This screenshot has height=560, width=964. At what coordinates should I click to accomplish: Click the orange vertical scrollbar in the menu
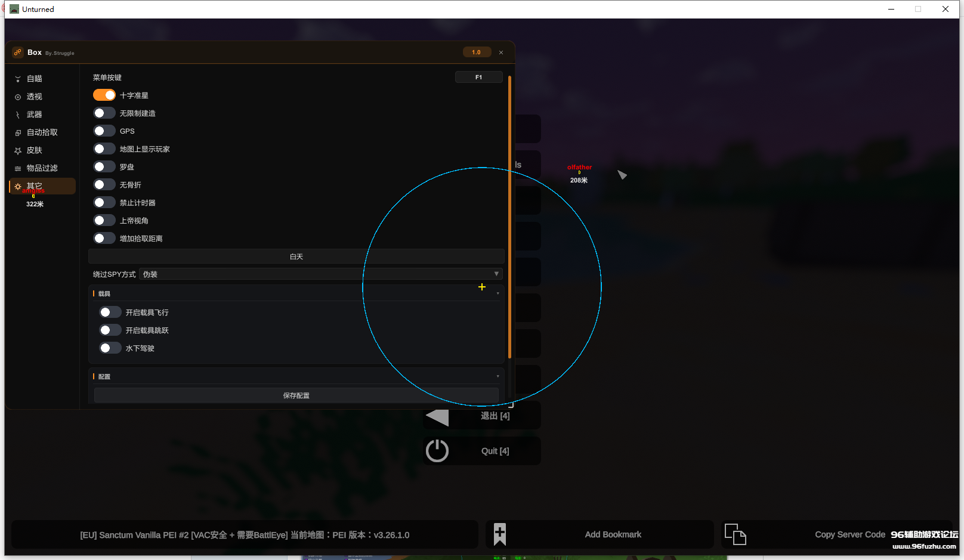(509, 217)
